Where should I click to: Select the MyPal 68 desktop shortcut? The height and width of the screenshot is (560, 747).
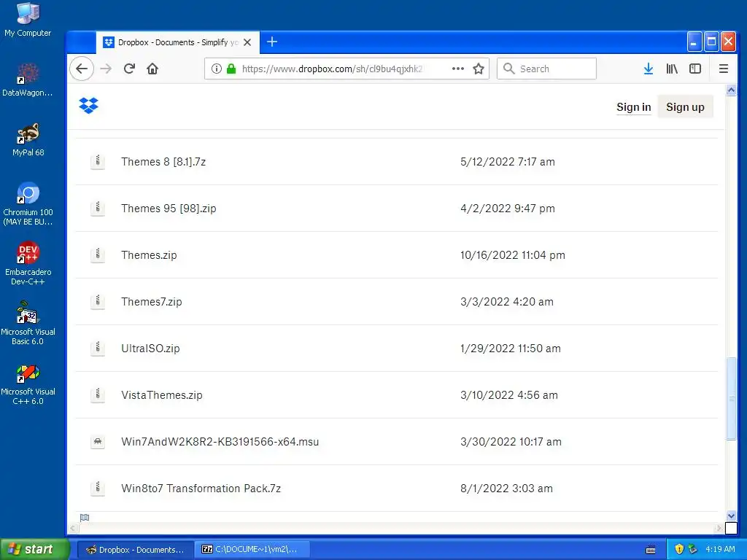click(28, 140)
